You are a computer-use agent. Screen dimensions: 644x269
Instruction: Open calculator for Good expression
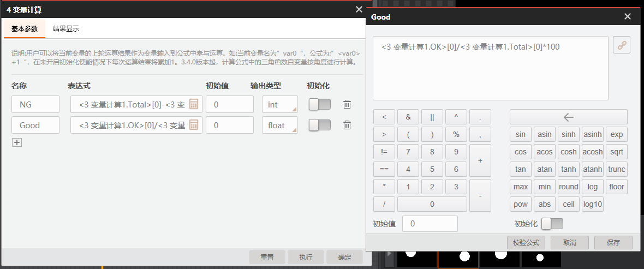(194, 125)
